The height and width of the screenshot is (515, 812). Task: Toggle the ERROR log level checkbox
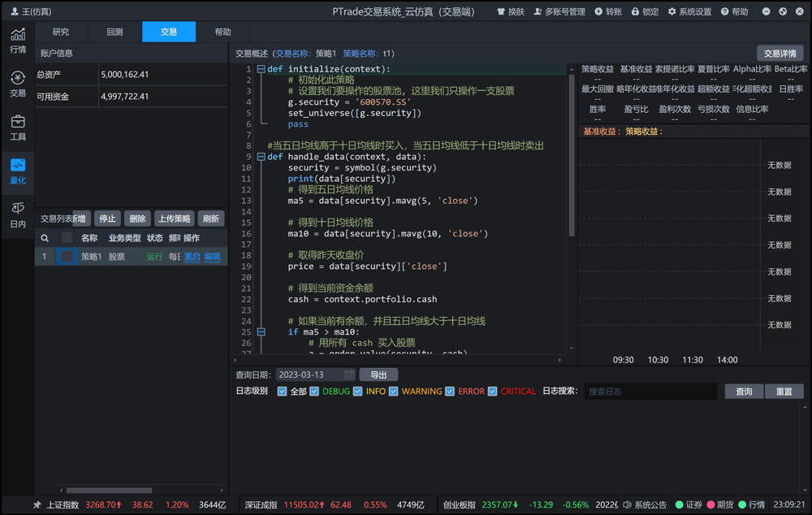tap(450, 392)
